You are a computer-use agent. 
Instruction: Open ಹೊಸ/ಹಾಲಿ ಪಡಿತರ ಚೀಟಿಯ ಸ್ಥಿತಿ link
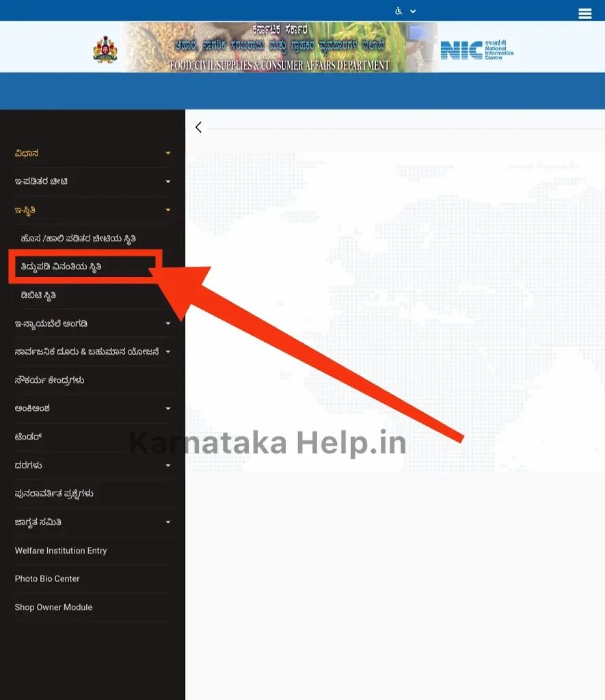(x=78, y=239)
